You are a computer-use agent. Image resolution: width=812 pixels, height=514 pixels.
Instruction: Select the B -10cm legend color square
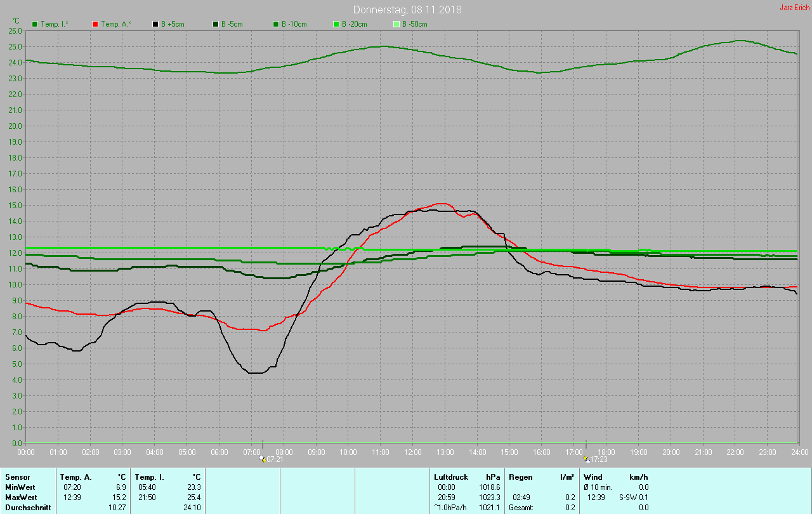point(276,24)
